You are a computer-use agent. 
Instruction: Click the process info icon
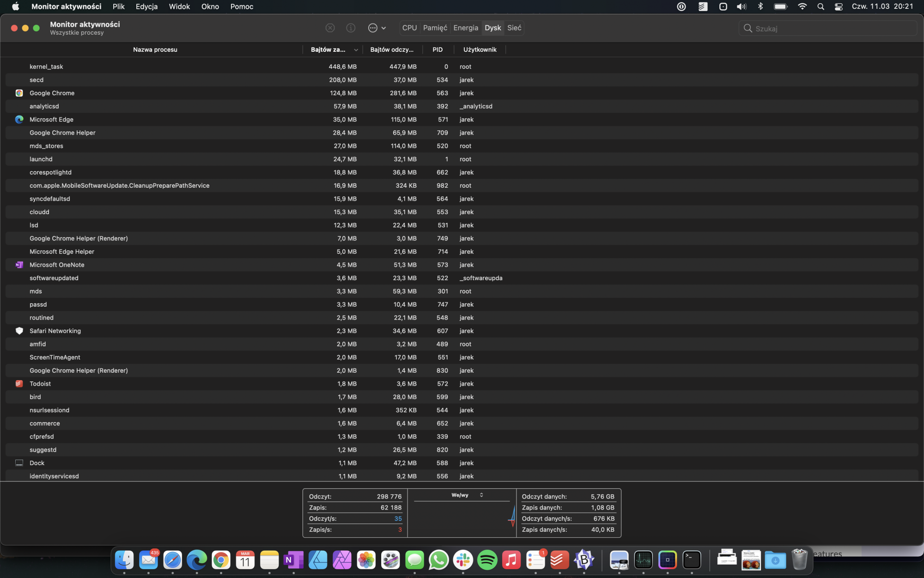[351, 28]
